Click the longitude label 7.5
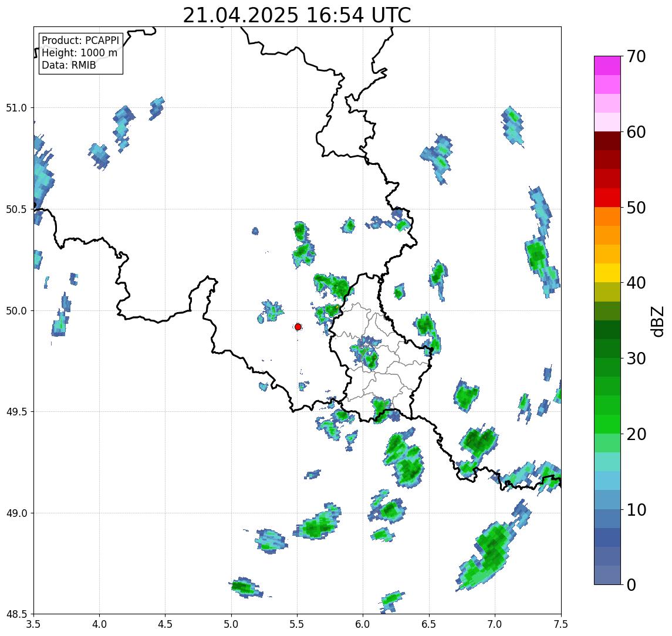Viewport: 672px width, 636px height. (x=561, y=624)
